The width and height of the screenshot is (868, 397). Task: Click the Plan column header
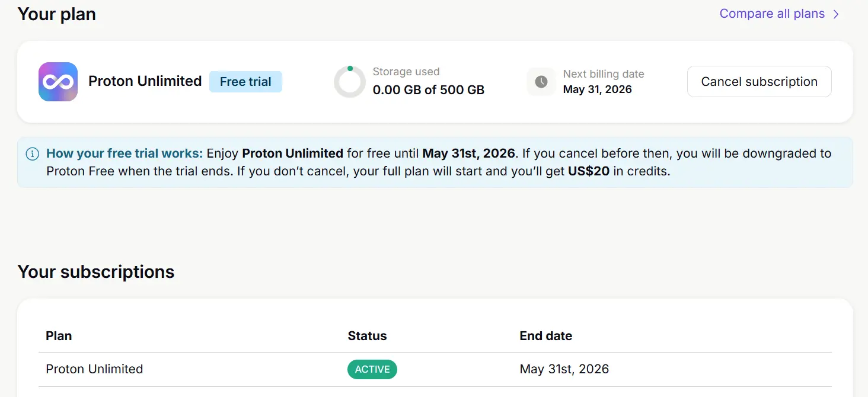(59, 336)
